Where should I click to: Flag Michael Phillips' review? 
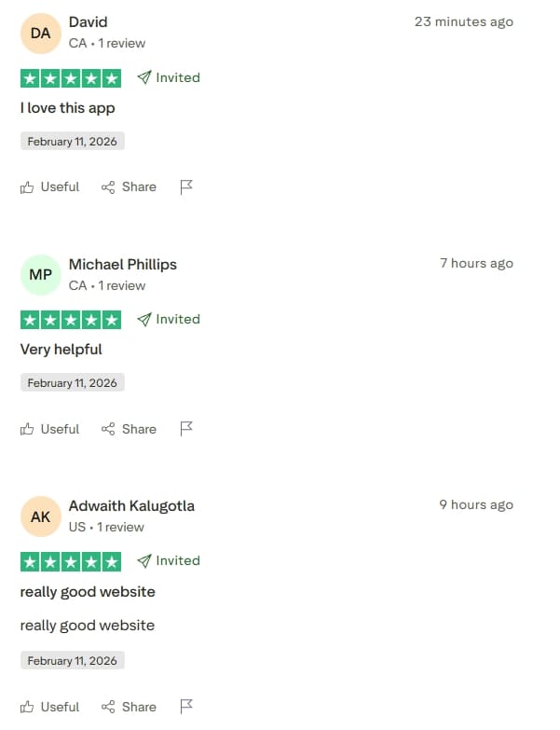tap(186, 429)
